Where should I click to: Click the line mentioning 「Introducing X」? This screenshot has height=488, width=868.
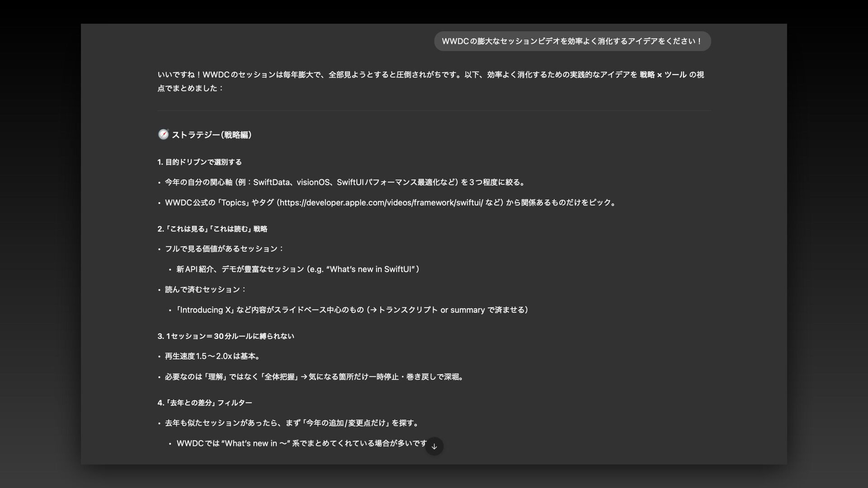coord(353,310)
